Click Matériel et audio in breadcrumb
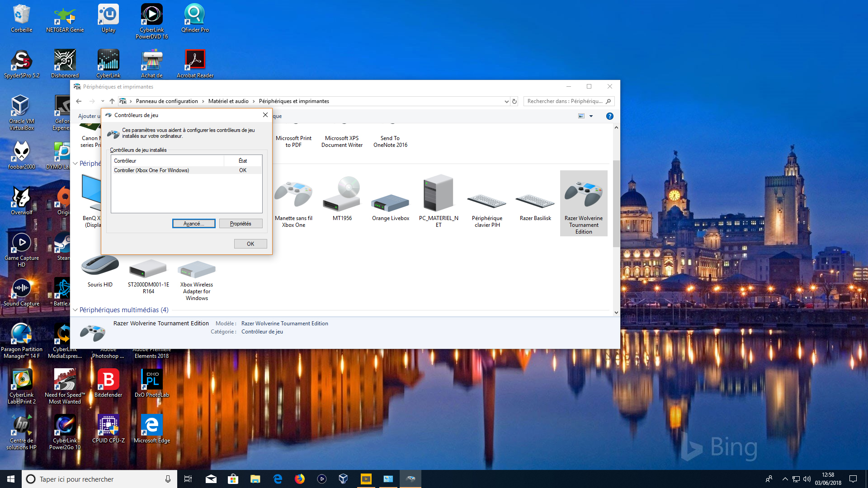Image resolution: width=868 pixels, height=488 pixels. [228, 101]
